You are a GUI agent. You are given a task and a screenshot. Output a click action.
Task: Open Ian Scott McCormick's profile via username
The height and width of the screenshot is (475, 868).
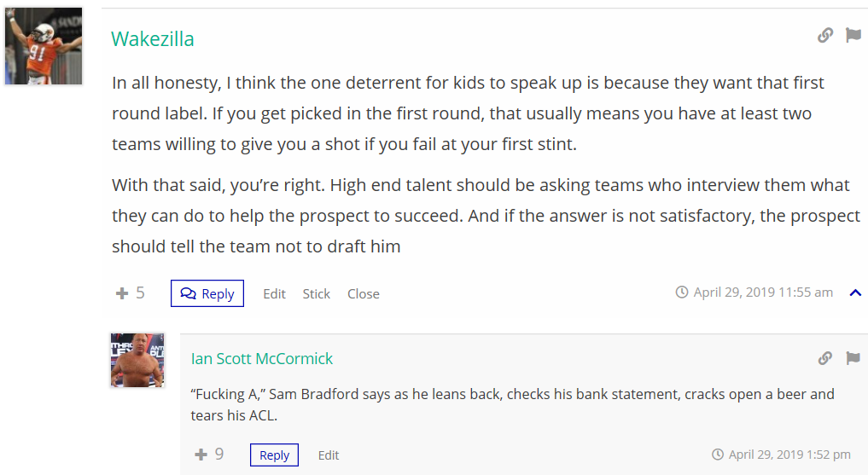click(262, 359)
